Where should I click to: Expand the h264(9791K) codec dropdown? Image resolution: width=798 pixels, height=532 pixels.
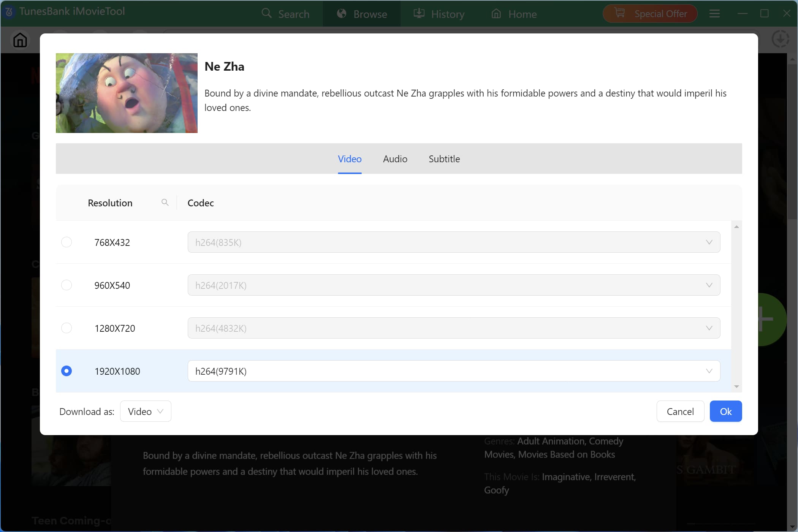454,371
